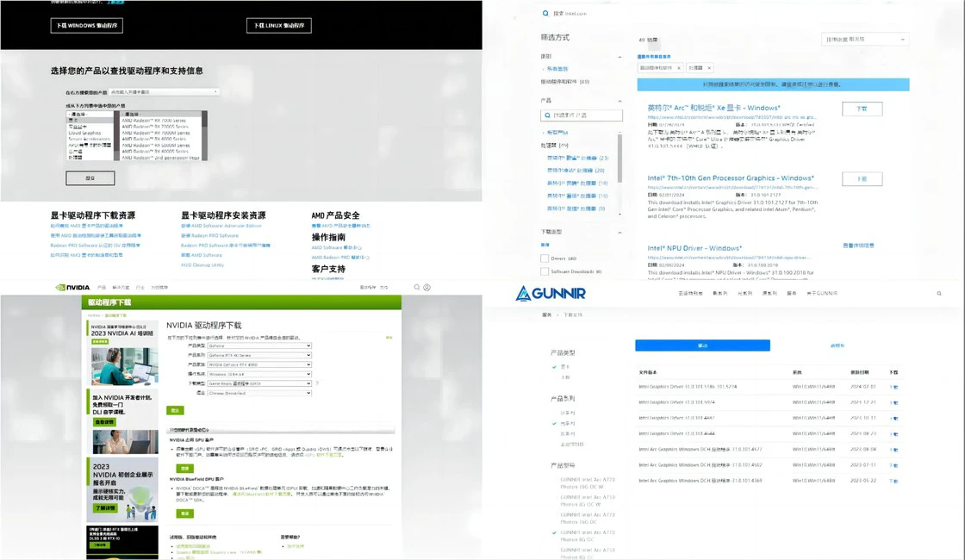Open 关于GUNNIR menu item
Viewport: 965px width, 560px height.
(x=822, y=294)
